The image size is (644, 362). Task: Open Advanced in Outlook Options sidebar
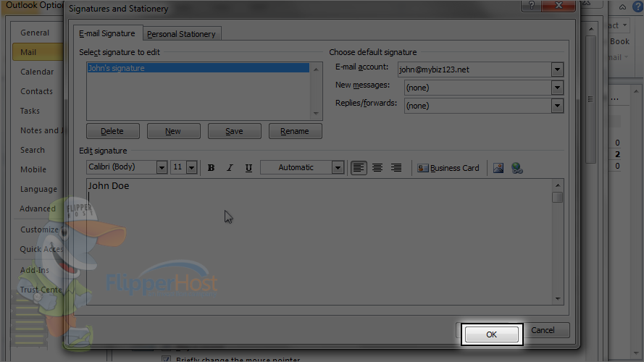pyautogui.click(x=38, y=209)
